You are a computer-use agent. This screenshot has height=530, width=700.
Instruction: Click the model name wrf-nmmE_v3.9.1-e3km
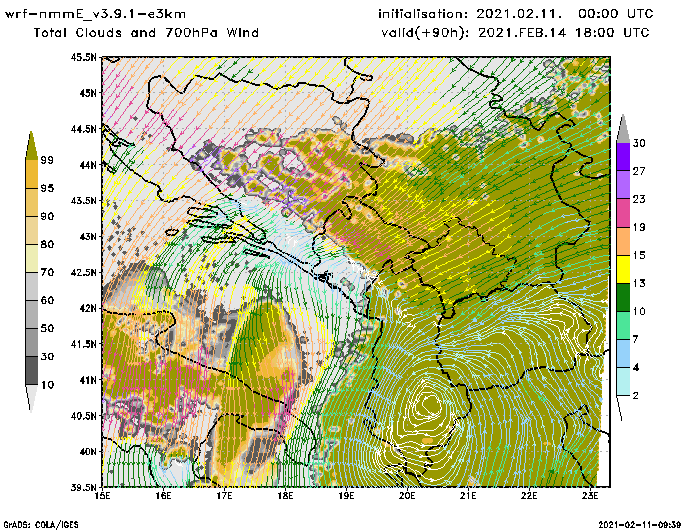[95, 14]
